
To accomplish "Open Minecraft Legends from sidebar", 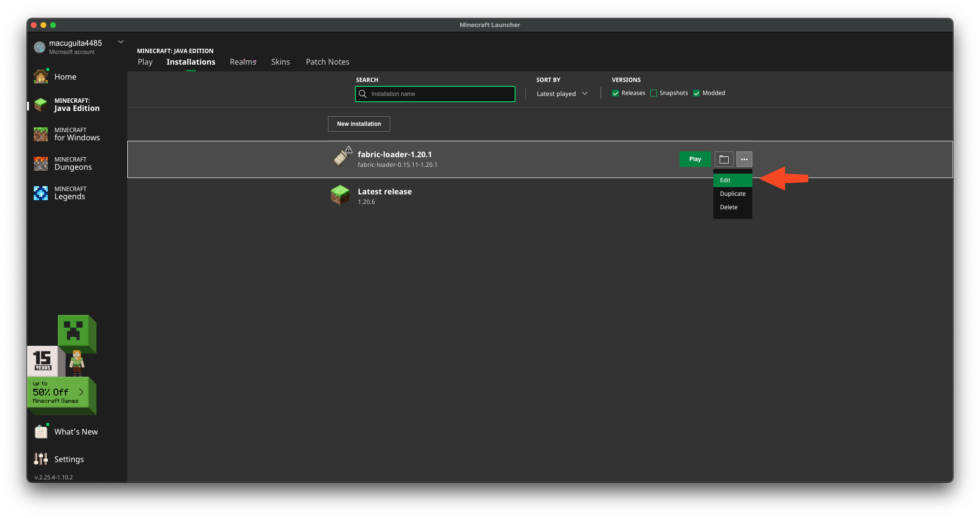I will point(41,193).
